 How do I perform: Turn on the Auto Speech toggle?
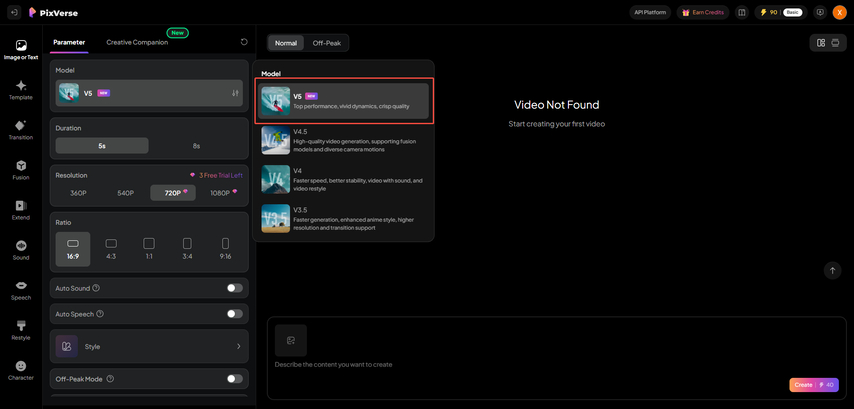[x=234, y=314]
